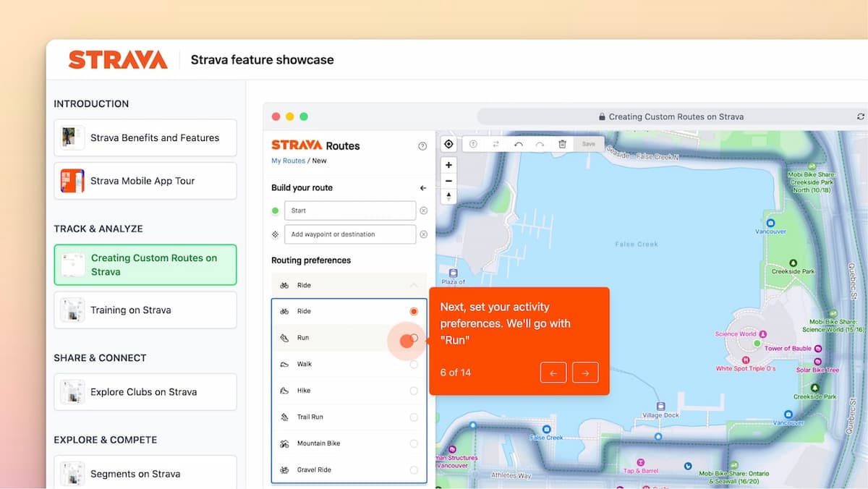
Task: Go to next step in tour tooltip
Action: [x=585, y=373]
